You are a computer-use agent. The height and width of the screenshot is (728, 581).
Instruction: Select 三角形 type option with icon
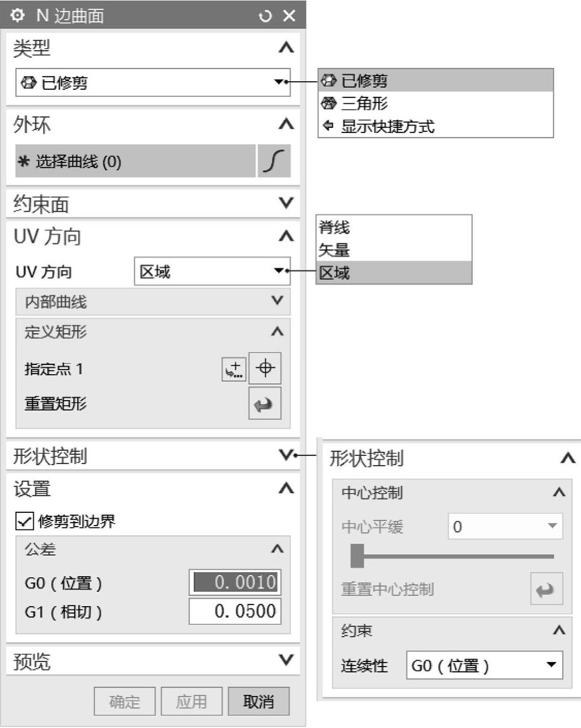pos(354,103)
